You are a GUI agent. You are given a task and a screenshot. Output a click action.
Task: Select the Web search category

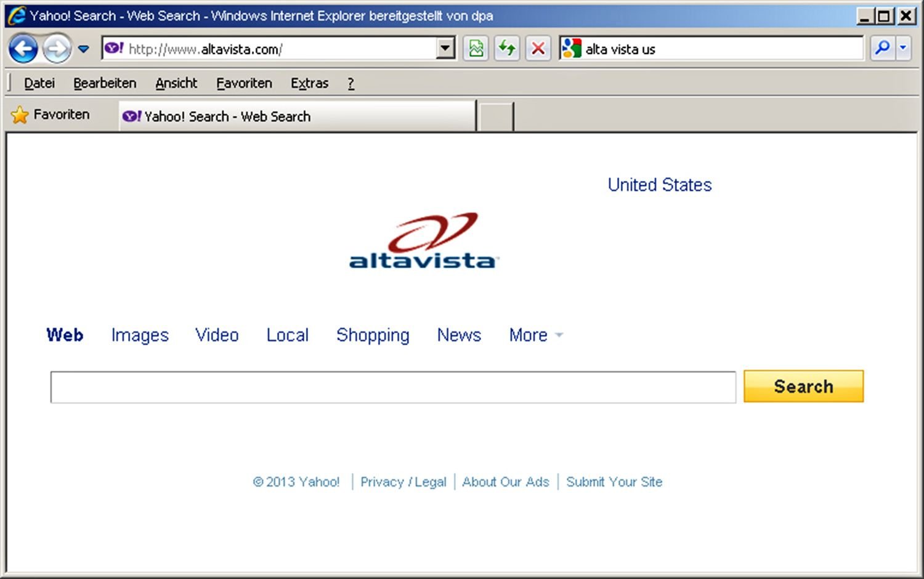[65, 335]
